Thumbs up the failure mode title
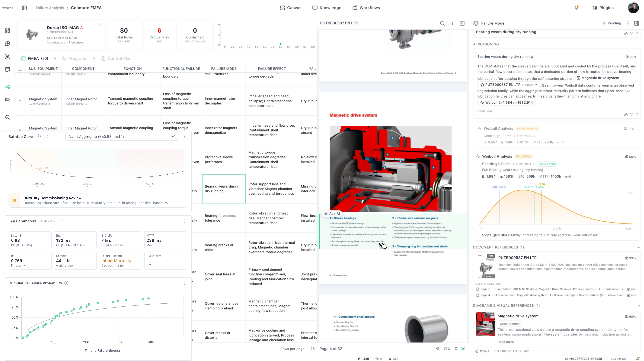This screenshot has height=361, width=644. [626, 33]
